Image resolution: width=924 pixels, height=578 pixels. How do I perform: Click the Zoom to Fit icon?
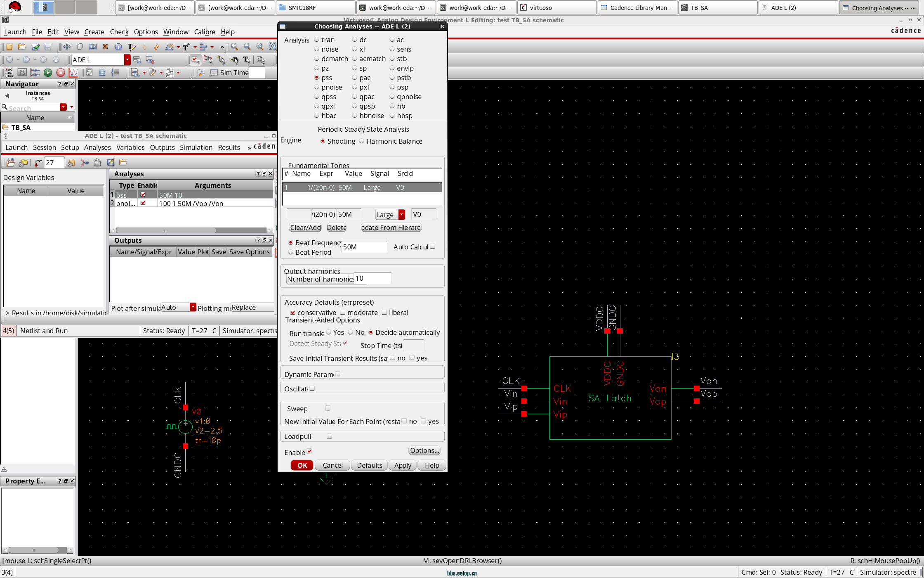260,47
